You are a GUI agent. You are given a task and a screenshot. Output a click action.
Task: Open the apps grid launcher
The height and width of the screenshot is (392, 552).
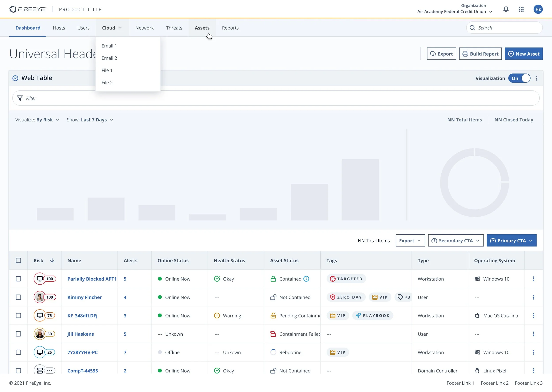point(521,9)
